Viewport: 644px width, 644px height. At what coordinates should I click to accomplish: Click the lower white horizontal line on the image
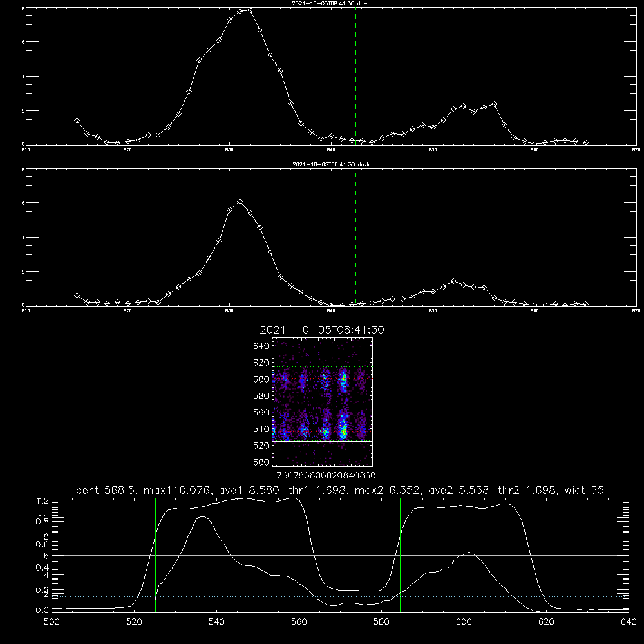tap(323, 441)
